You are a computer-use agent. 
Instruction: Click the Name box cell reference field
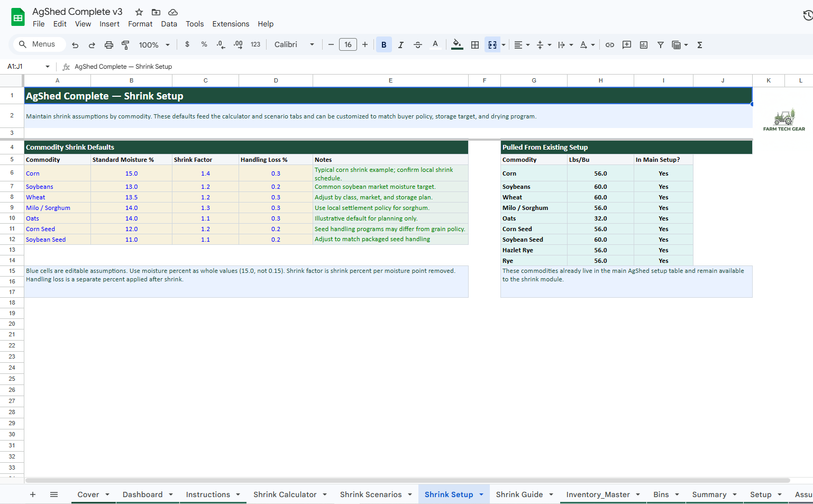click(x=24, y=67)
